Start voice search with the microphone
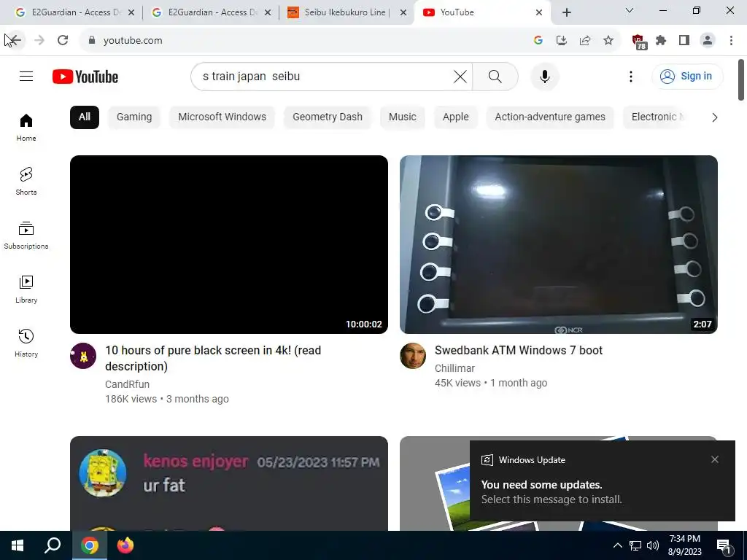This screenshot has height=560, width=747. (544, 76)
